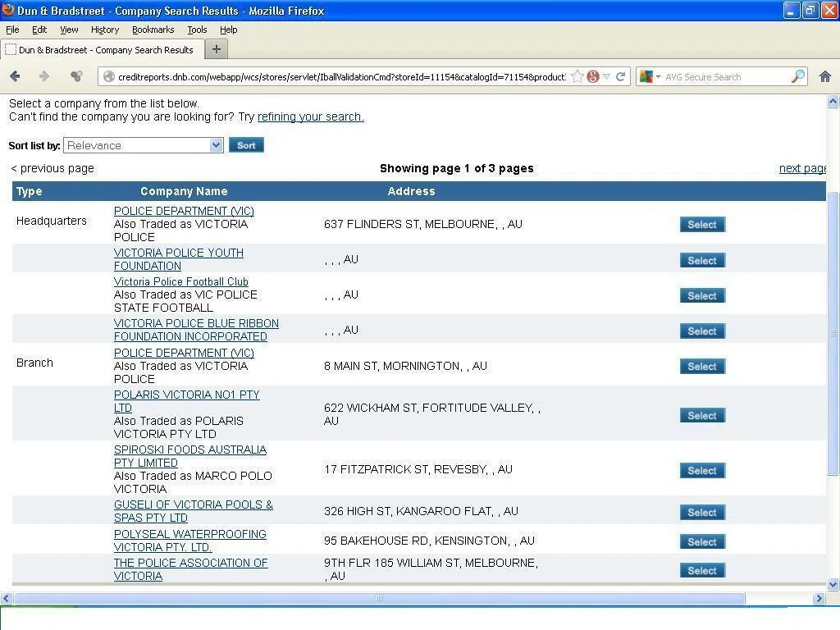The height and width of the screenshot is (630, 840).
Task: Open the Help menu
Action: [228, 30]
